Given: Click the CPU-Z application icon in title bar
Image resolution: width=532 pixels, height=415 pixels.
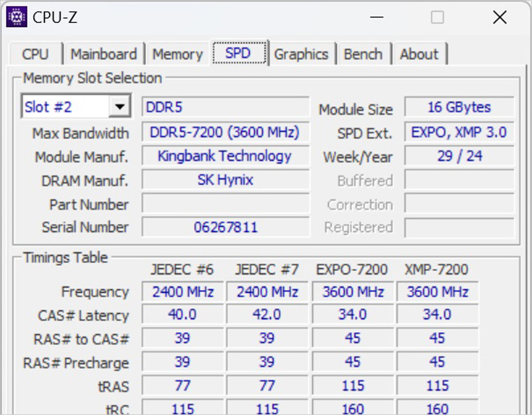Looking at the screenshot, I should 17,17.
